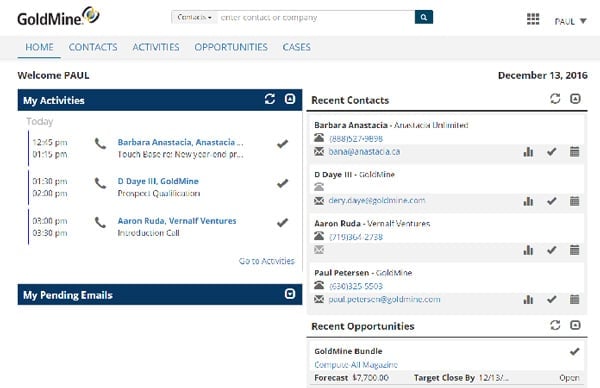Click checkmark icon for Paul Petersen contact
Image resolution: width=600 pixels, height=388 pixels.
pyautogui.click(x=551, y=300)
